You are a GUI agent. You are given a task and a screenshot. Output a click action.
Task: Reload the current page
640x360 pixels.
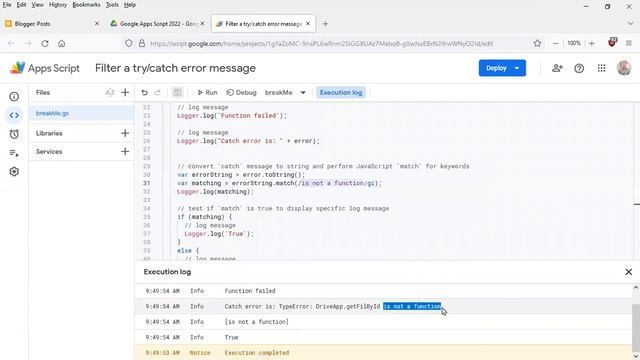[45, 43]
